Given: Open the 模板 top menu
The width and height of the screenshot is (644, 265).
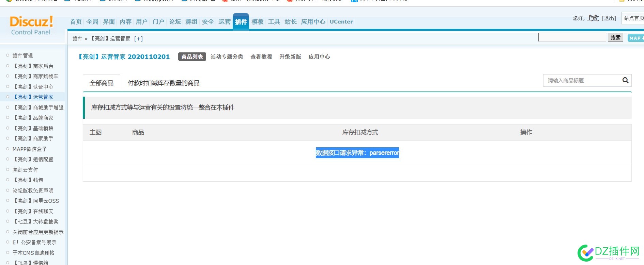Looking at the screenshot, I should [x=258, y=22].
